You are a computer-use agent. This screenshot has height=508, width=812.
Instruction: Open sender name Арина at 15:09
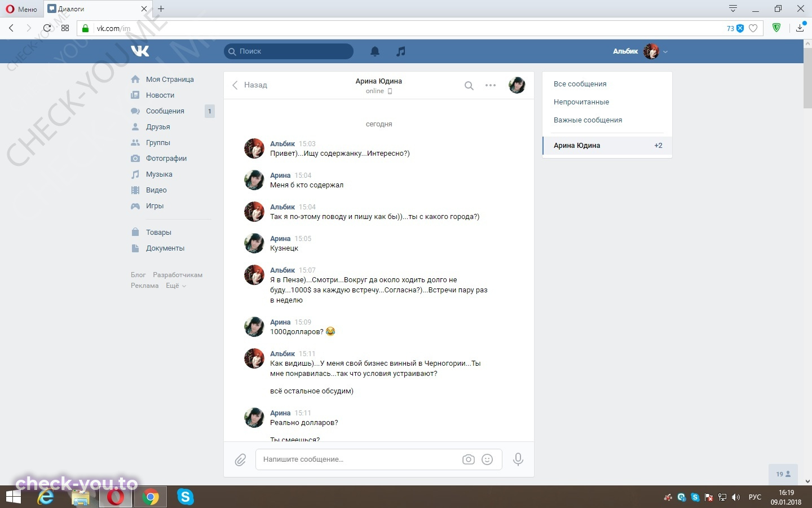[x=280, y=322]
